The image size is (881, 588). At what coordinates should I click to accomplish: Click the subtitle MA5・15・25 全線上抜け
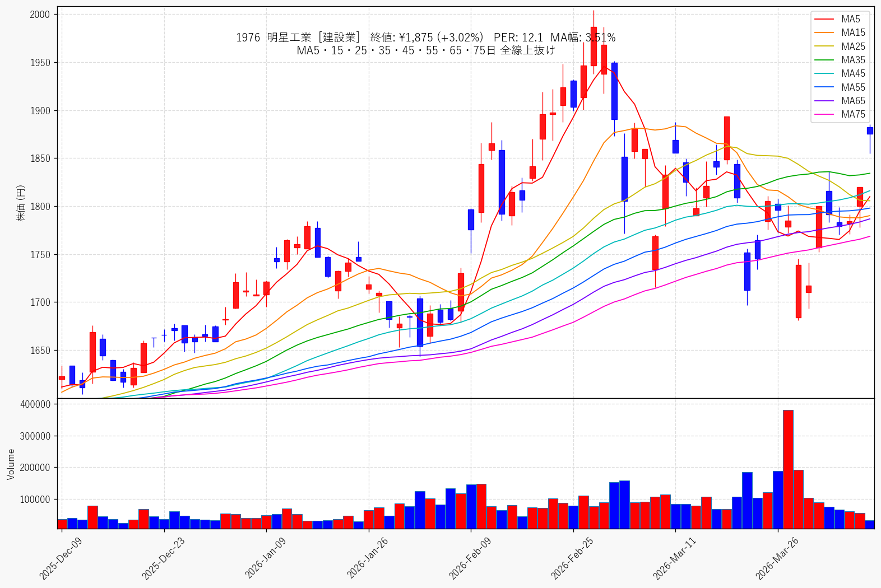pyautogui.click(x=426, y=50)
